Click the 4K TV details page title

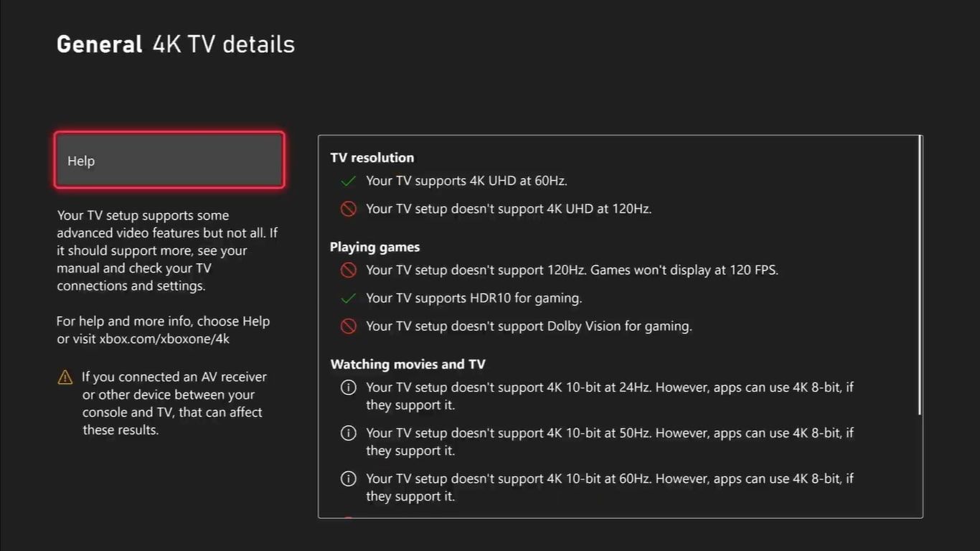[x=222, y=44]
